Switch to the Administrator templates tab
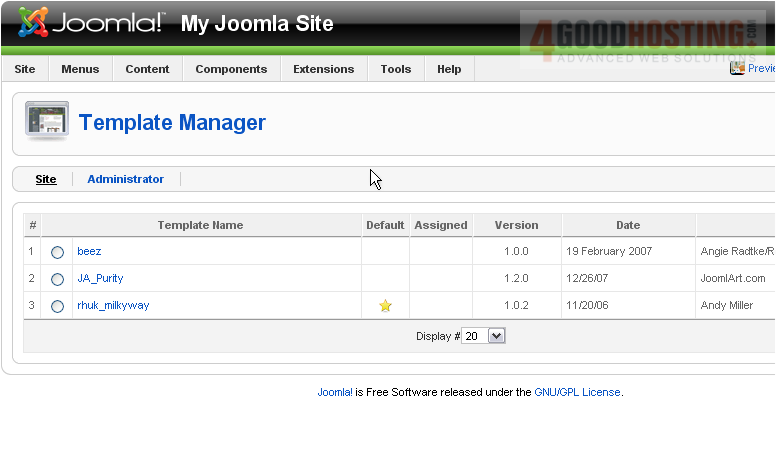 click(x=125, y=179)
